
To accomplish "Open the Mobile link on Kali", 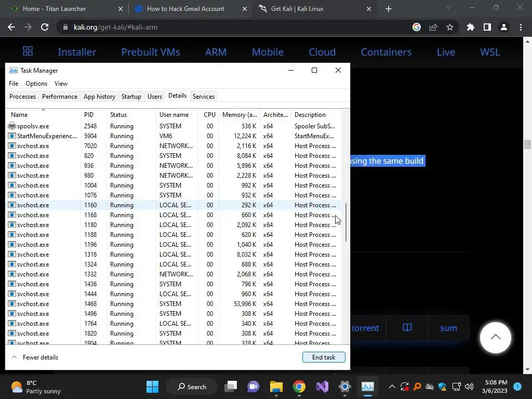I will click(x=268, y=52).
